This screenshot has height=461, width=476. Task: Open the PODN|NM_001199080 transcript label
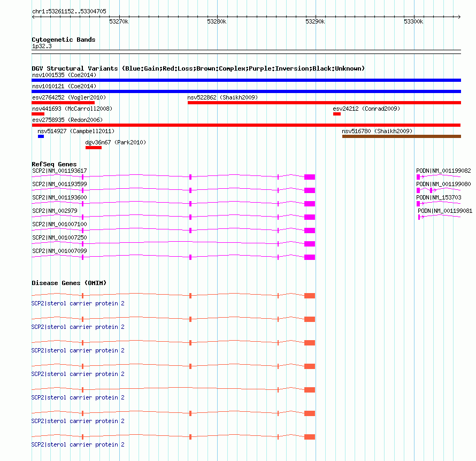pyautogui.click(x=443, y=184)
